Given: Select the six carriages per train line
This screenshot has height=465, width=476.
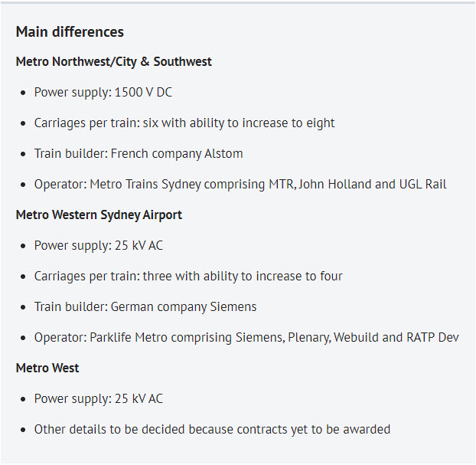Looking at the screenshot, I should click(x=184, y=123).
